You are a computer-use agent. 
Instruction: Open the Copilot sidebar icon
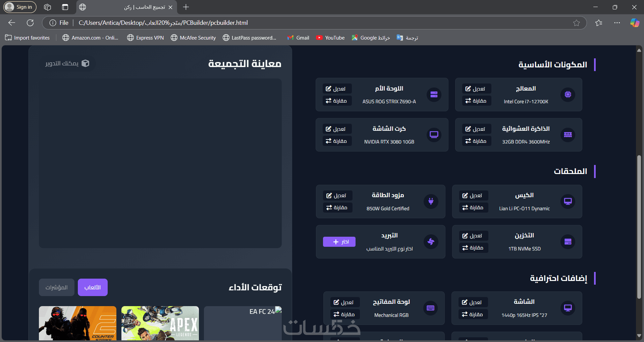pos(635,23)
